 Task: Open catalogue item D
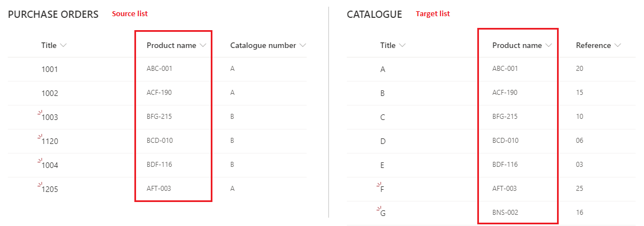383,142
